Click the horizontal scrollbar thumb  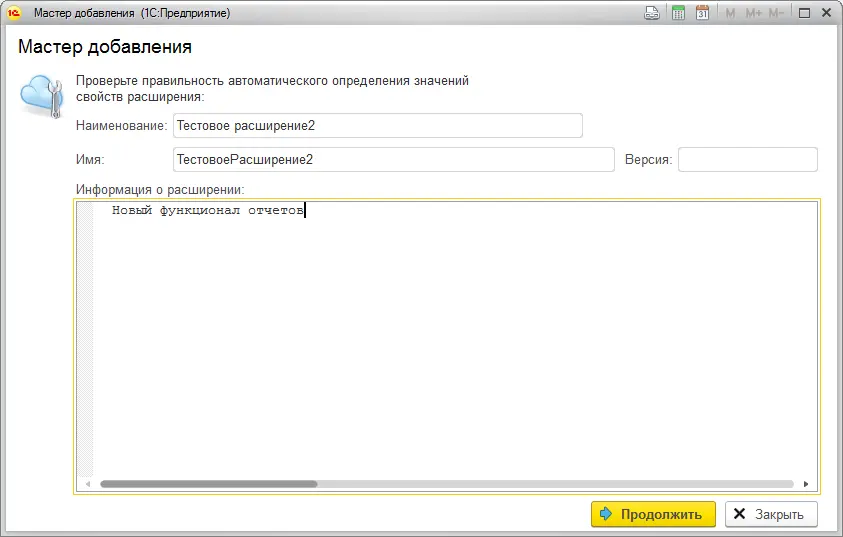(x=209, y=484)
